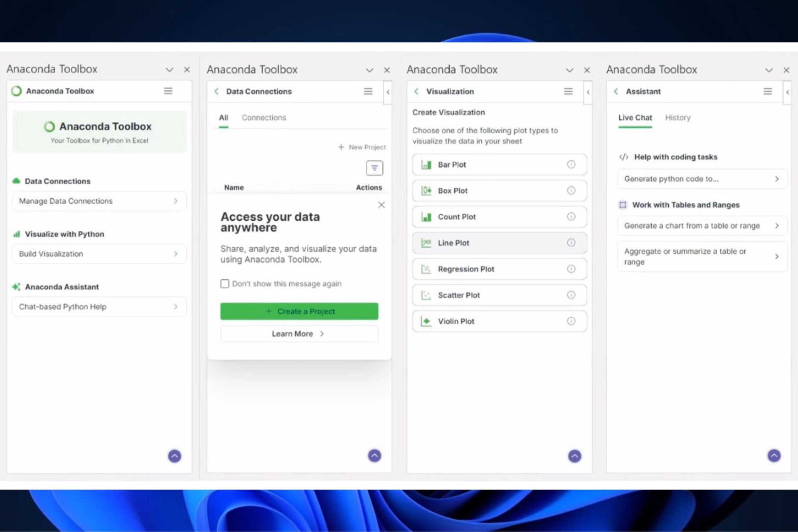Show info for Bar Plot

(x=571, y=164)
